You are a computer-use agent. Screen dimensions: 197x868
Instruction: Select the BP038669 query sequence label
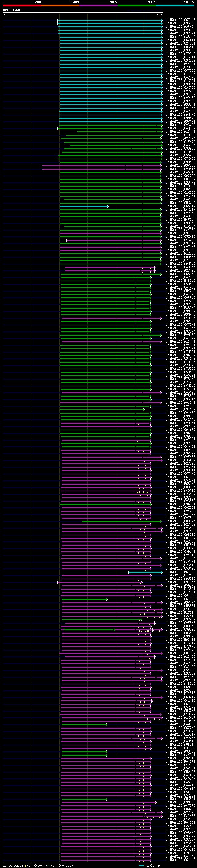11,10
